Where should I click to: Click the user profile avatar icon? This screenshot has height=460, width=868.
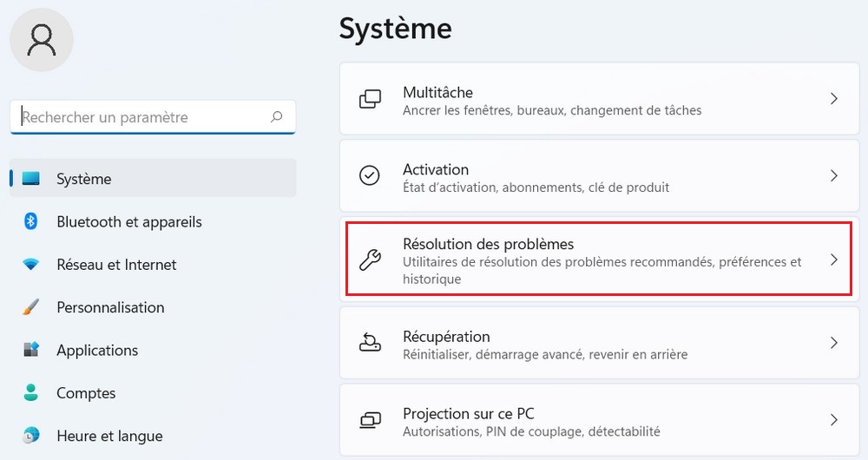coord(41,40)
